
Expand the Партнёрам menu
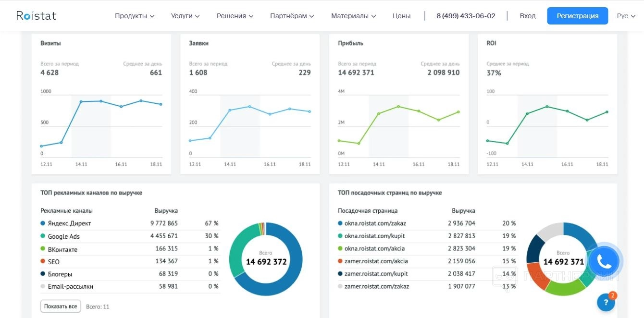[292, 16]
